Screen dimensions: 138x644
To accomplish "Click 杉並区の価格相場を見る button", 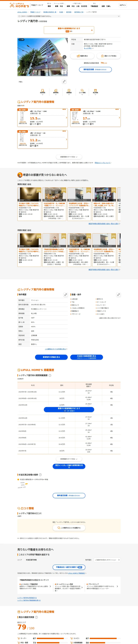I will [x=87, y=357].
